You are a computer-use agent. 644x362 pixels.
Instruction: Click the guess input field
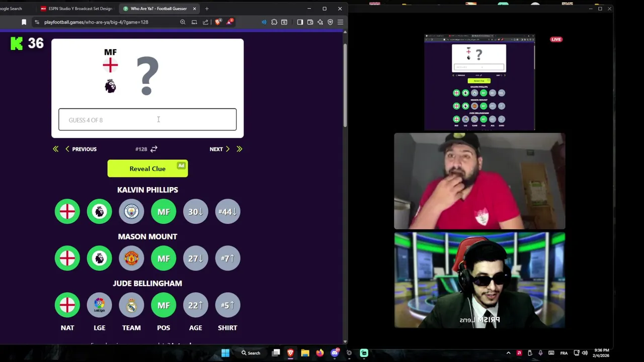point(147,120)
